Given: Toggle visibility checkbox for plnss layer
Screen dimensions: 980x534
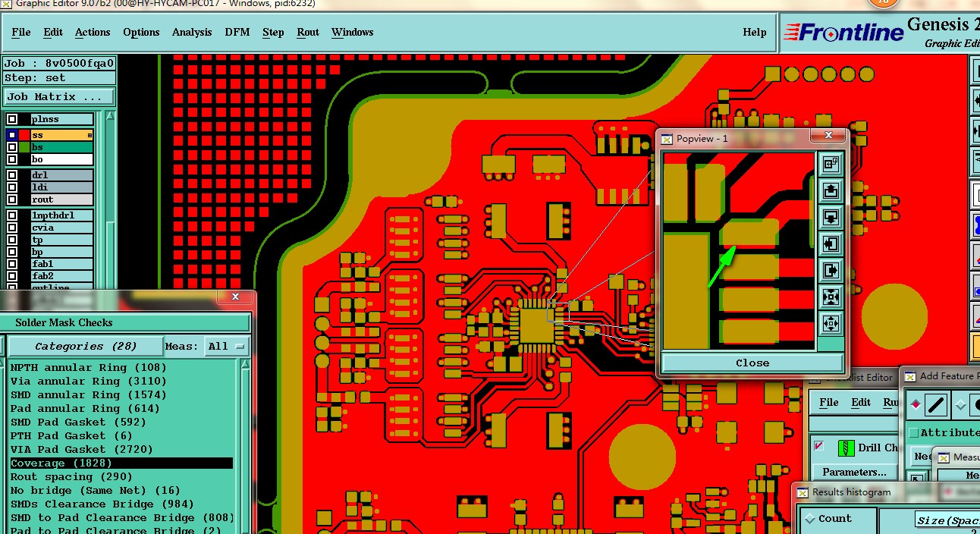Looking at the screenshot, I should (12, 119).
